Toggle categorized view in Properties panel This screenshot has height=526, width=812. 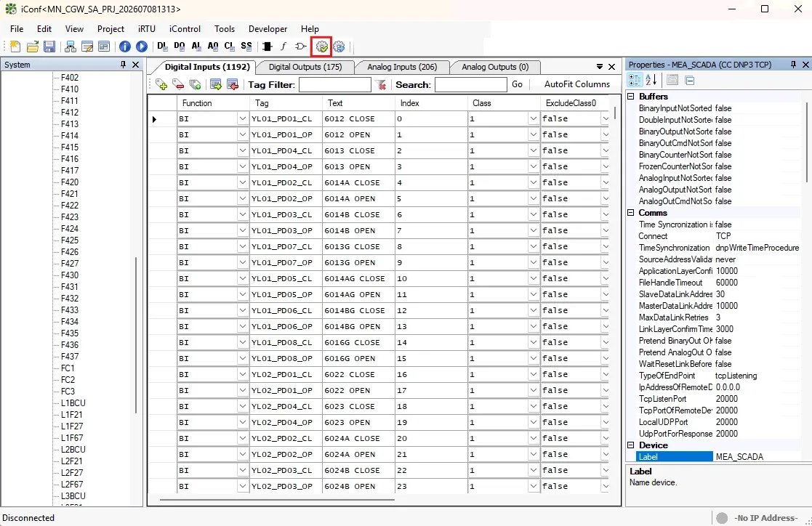click(x=635, y=80)
